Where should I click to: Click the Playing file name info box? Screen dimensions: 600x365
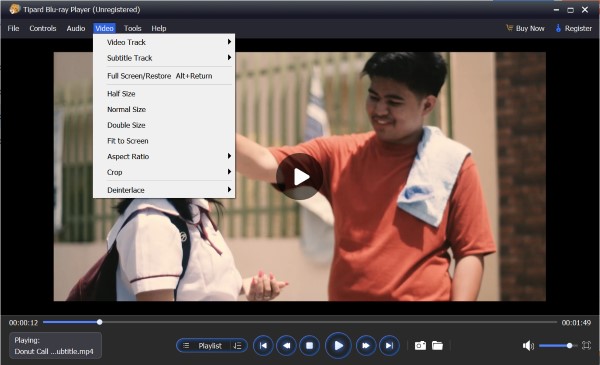point(55,345)
